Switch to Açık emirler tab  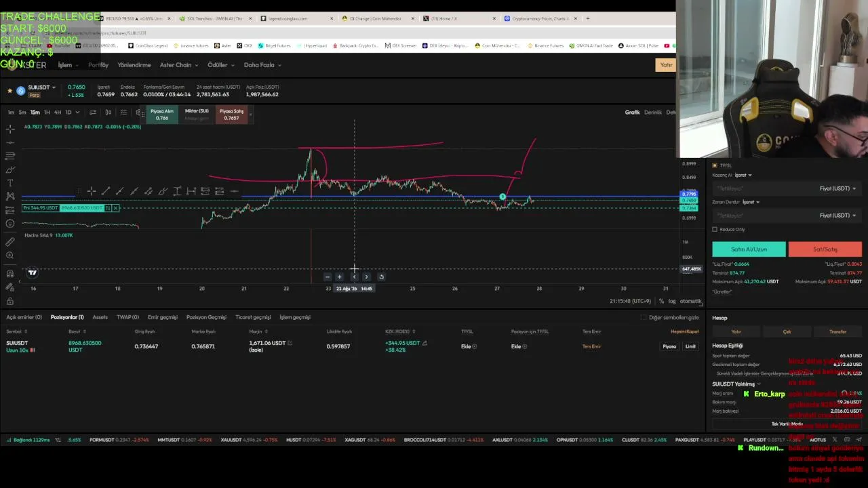24,317
